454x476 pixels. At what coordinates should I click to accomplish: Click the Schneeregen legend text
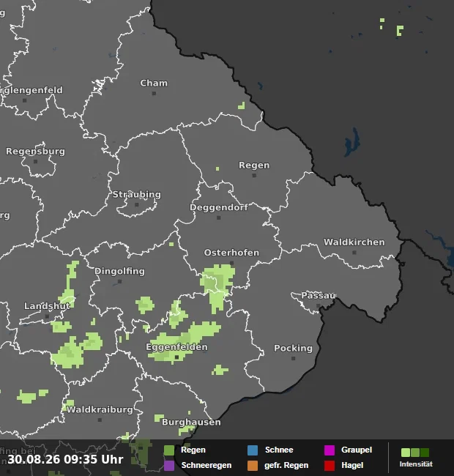(206, 465)
